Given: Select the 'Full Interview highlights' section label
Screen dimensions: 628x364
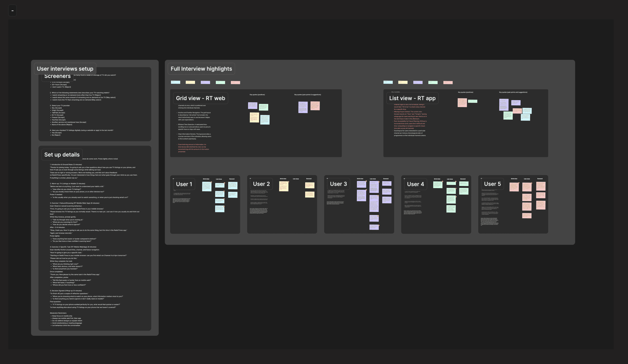Looking at the screenshot, I should (x=201, y=69).
